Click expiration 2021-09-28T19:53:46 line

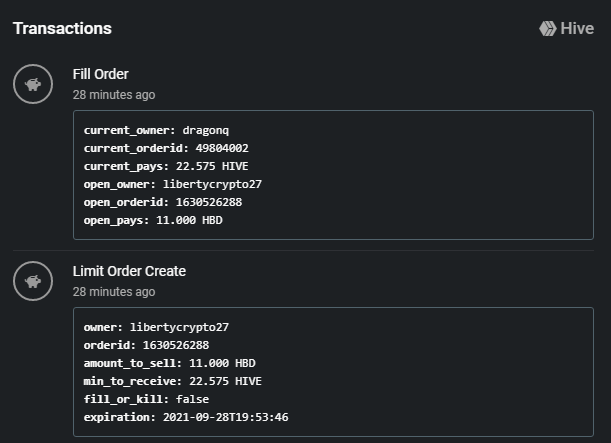coord(186,417)
